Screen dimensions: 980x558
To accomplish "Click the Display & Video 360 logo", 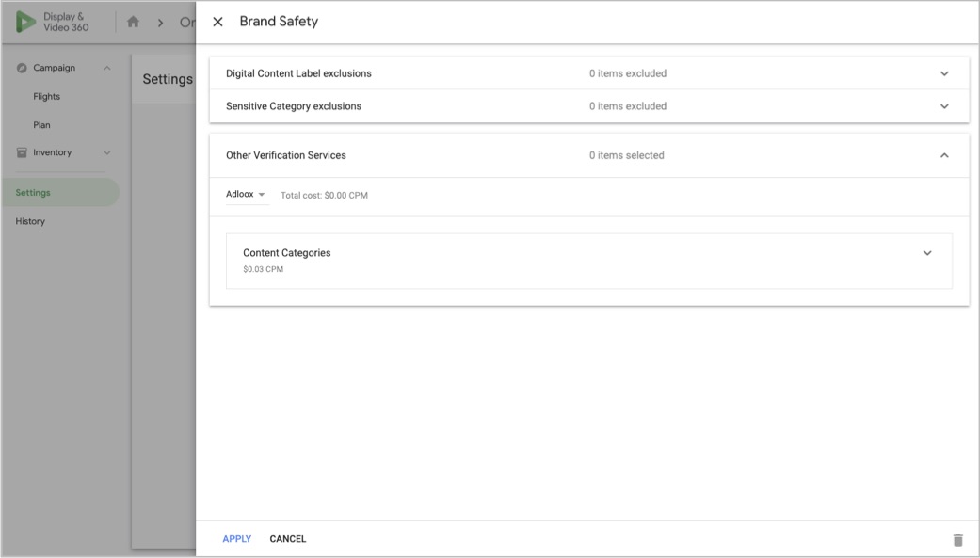I will [27, 22].
